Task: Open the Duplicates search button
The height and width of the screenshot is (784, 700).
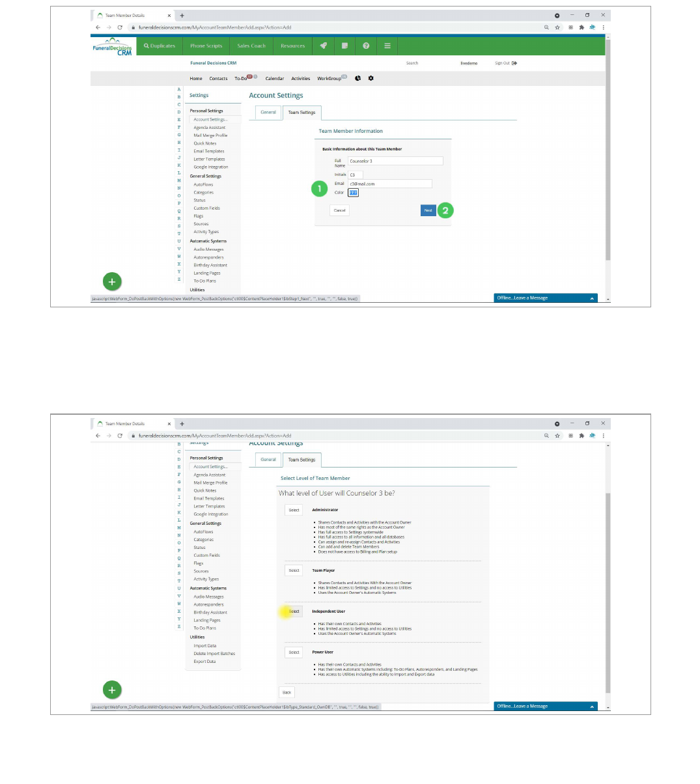Action: point(160,46)
